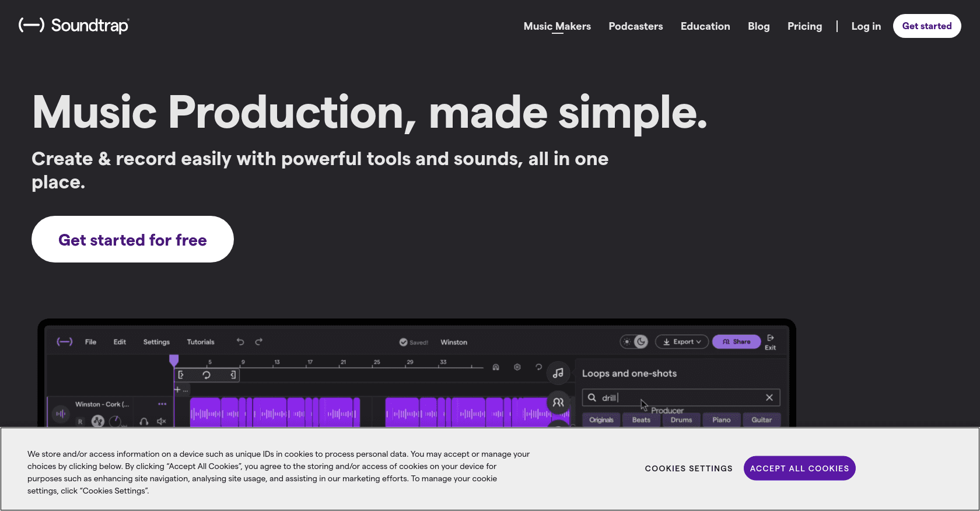Screen dimensions: 980x511
Task: Click the redo arrow icon
Action: [259, 342]
